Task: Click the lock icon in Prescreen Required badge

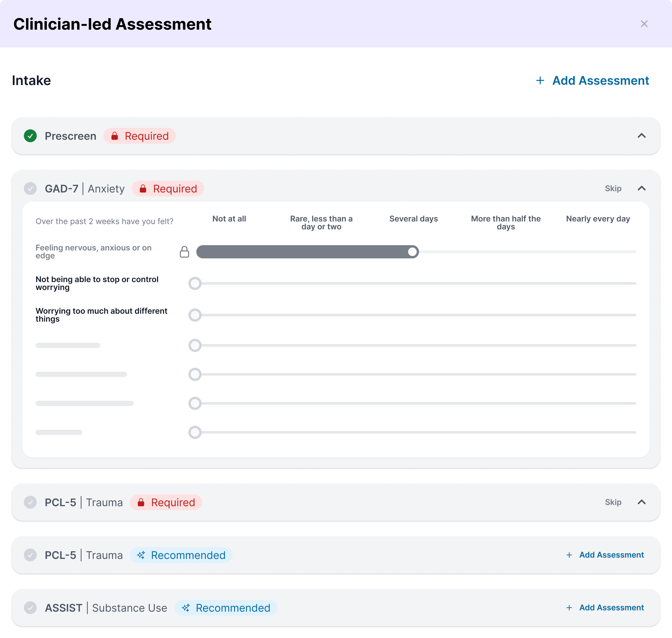Action: [x=115, y=136]
